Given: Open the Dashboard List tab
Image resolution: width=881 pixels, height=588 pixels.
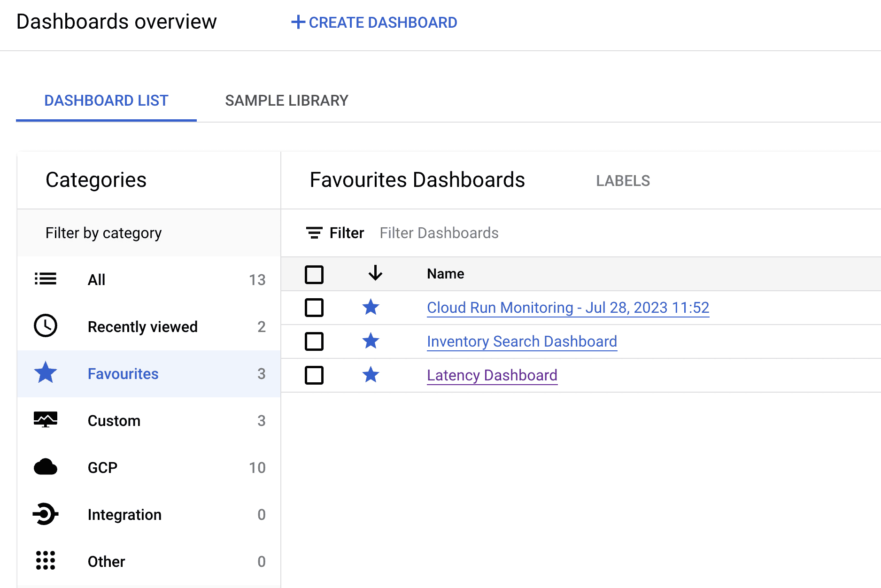Looking at the screenshot, I should [x=106, y=101].
